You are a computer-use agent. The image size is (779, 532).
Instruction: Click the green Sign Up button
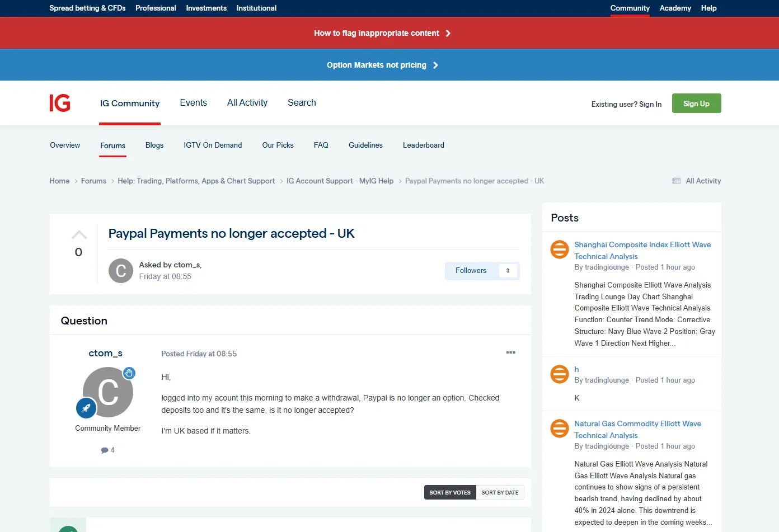(x=696, y=103)
